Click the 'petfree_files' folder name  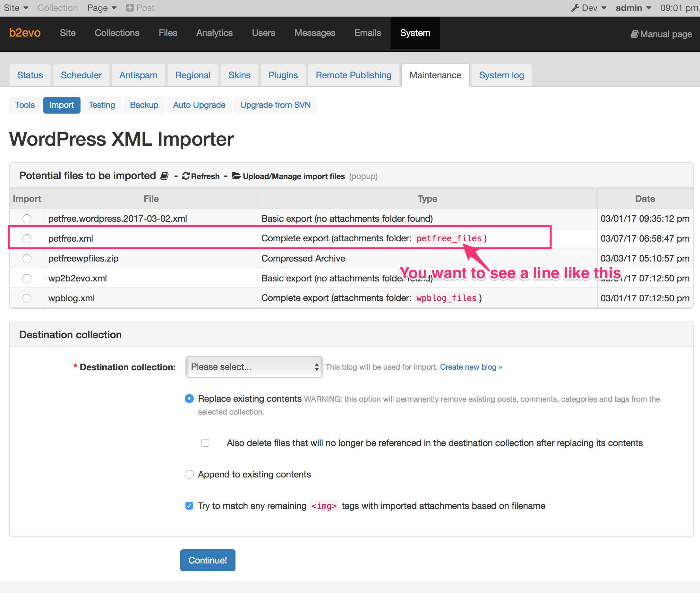pyautogui.click(x=449, y=238)
